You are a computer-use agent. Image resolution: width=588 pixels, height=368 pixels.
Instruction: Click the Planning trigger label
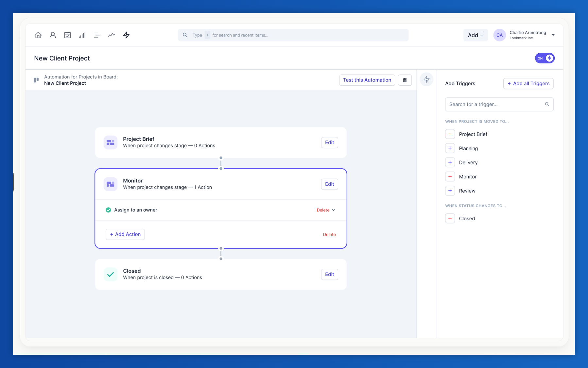[468, 148]
